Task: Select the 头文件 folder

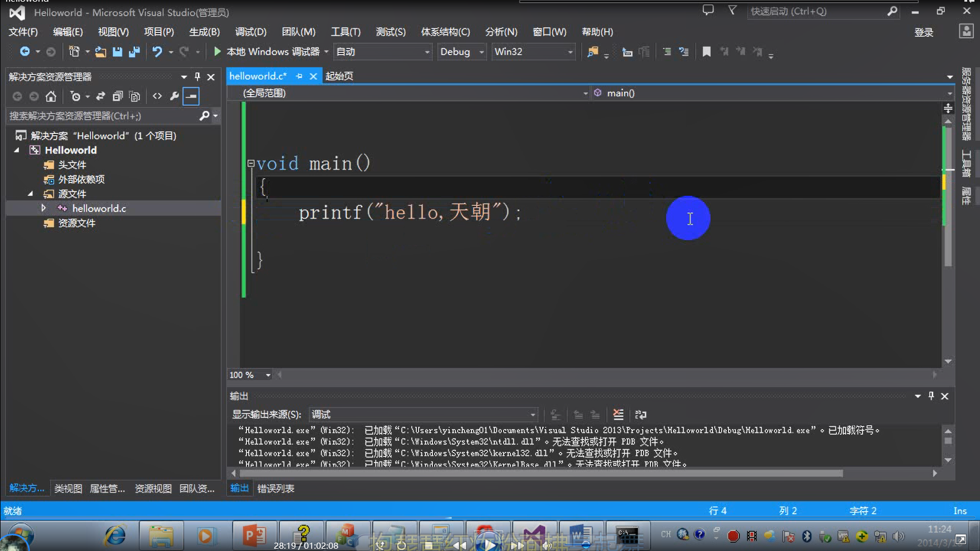Action: (72, 165)
